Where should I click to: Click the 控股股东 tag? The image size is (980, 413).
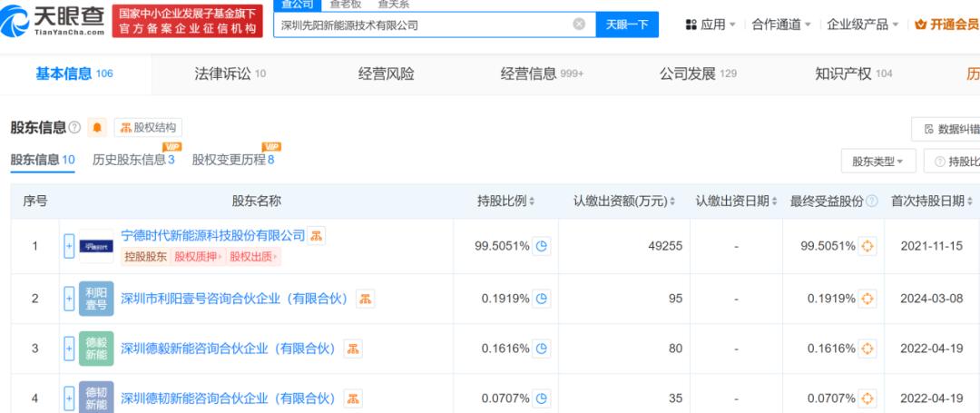tap(145, 256)
